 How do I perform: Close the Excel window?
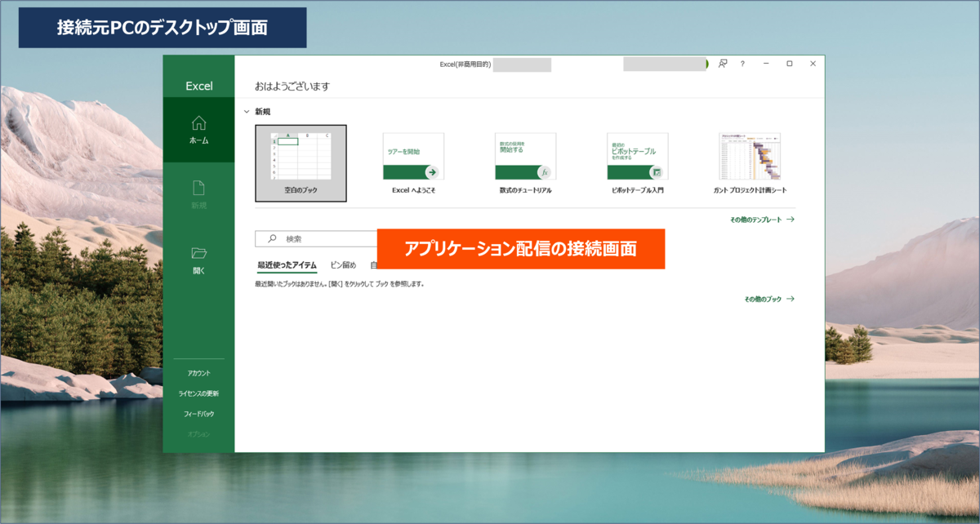(x=813, y=64)
